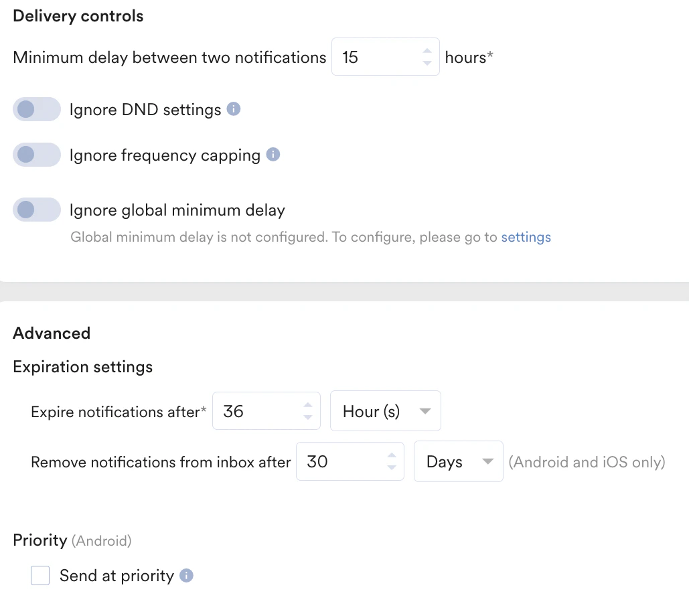Decrease the Remove notifications from inbox value

click(x=392, y=467)
